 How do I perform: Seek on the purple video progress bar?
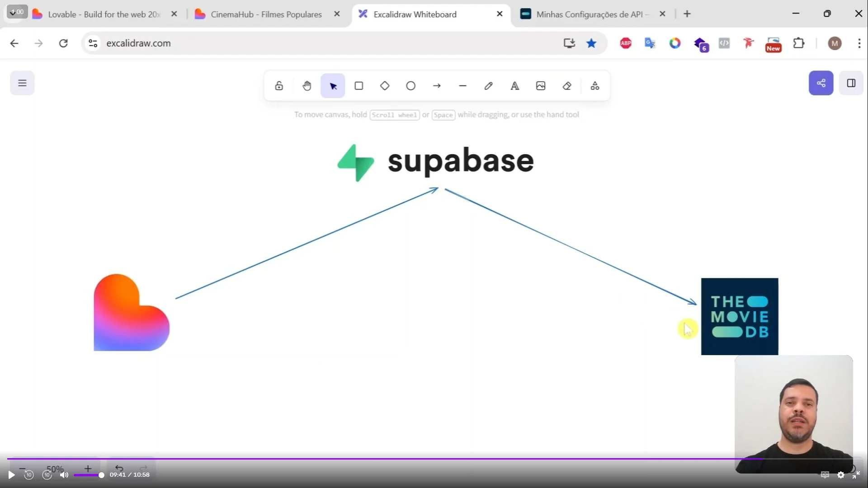click(434, 459)
